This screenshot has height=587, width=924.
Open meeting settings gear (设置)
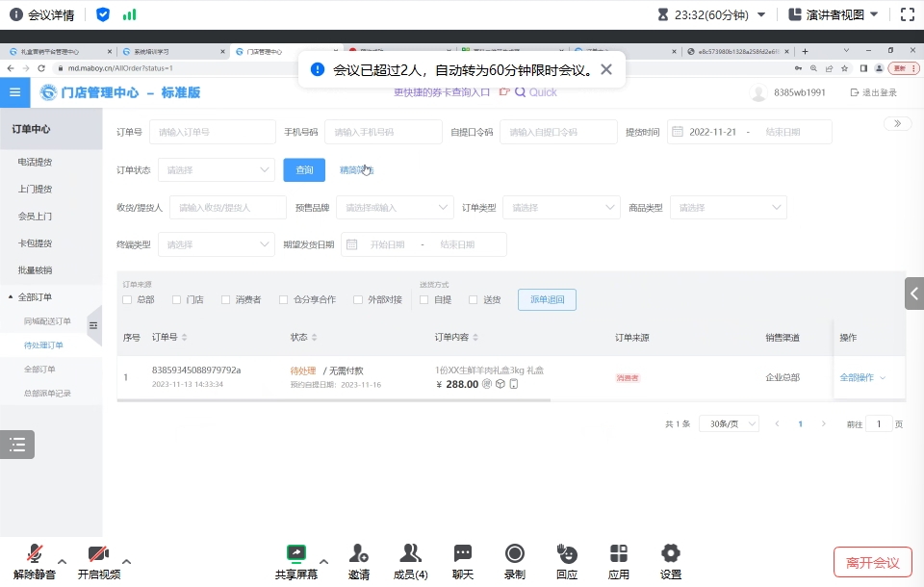(671, 554)
